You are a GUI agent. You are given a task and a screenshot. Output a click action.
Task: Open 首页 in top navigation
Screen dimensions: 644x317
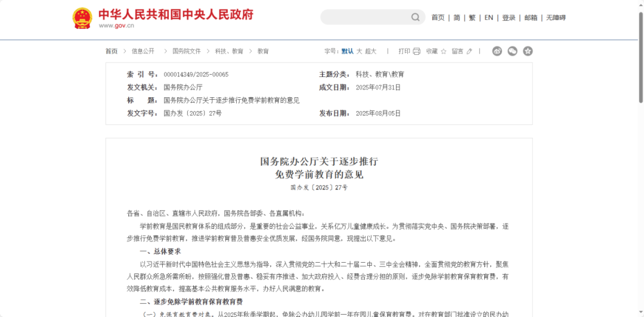pos(438,18)
